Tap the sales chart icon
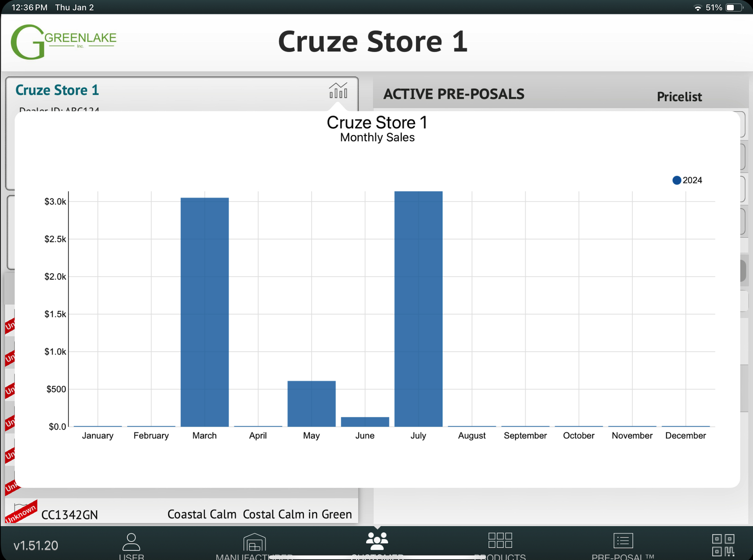753x560 pixels. (x=338, y=91)
